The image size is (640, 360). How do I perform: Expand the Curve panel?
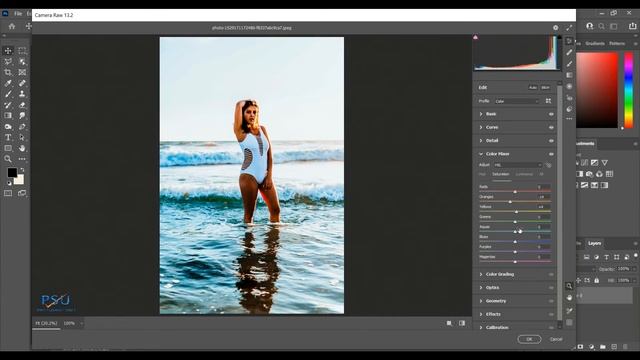point(481,127)
